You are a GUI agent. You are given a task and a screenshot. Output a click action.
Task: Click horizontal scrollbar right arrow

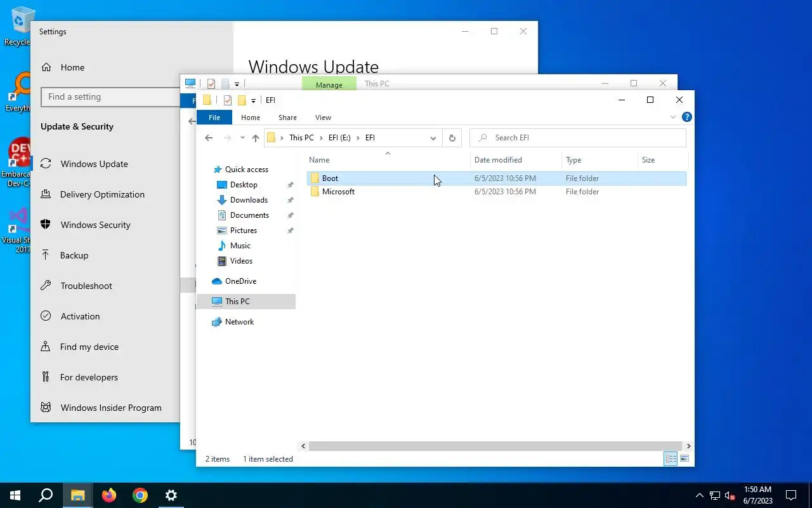[x=688, y=446]
